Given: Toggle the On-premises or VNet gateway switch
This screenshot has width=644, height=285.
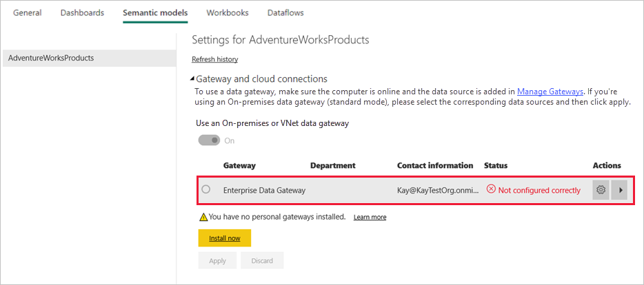Looking at the screenshot, I should 210,140.
